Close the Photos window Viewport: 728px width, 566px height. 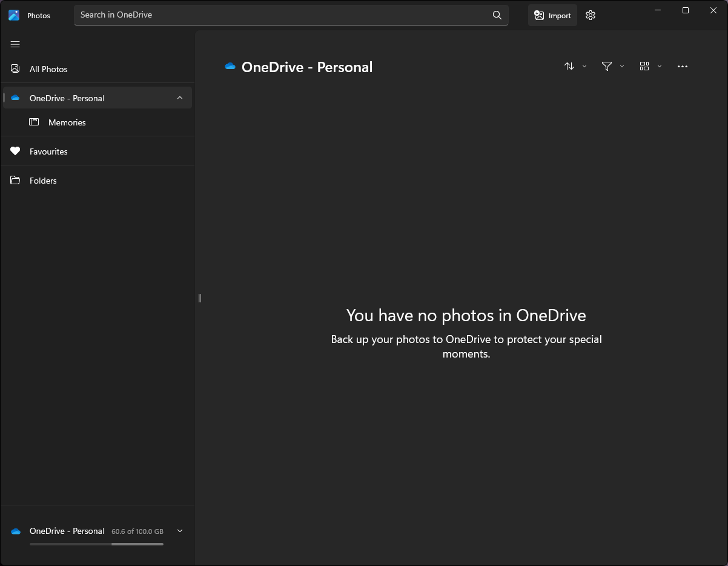click(713, 10)
